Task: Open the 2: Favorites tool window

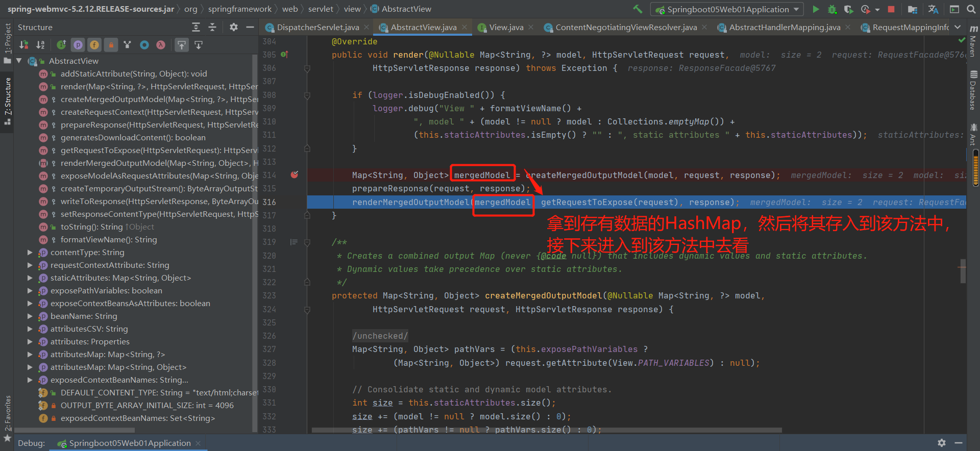Action: pyautogui.click(x=7, y=418)
